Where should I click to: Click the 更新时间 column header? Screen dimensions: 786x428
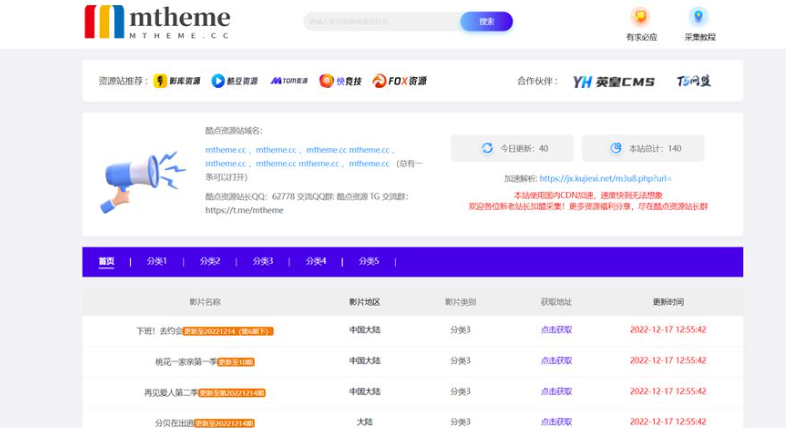[x=668, y=302]
